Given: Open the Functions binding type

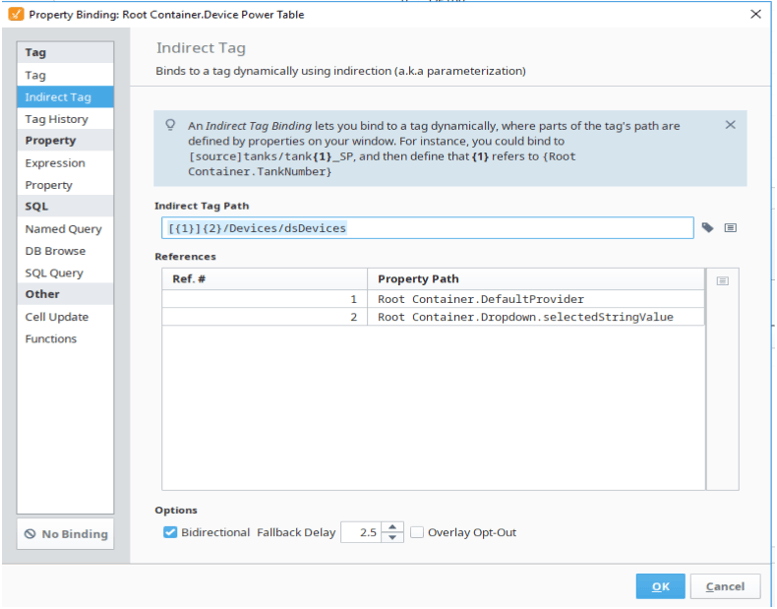Looking at the screenshot, I should tap(65, 339).
